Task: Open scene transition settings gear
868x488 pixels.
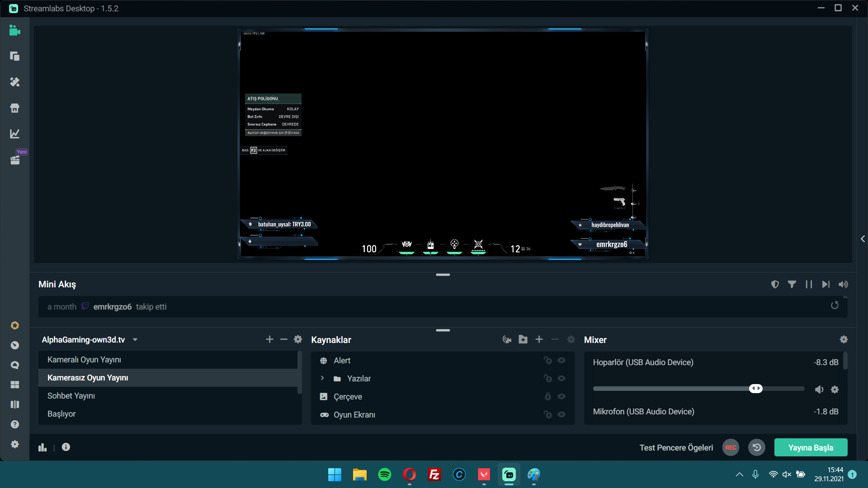Action: (298, 339)
